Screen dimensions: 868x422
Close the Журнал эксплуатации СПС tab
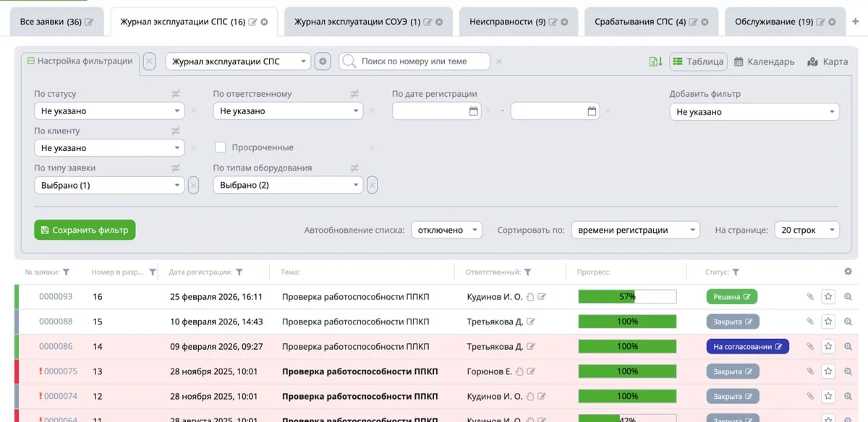[264, 22]
